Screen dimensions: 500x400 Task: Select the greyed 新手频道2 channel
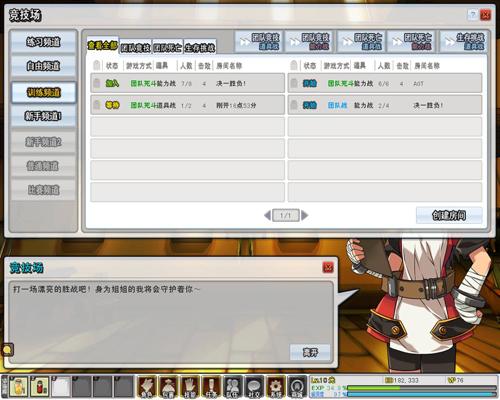point(43,142)
